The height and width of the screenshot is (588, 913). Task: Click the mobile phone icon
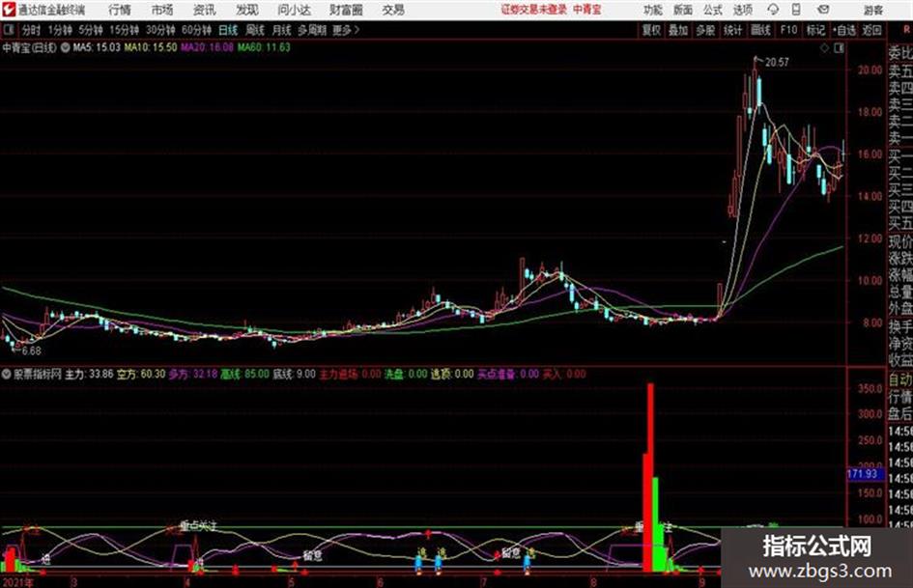(796, 10)
